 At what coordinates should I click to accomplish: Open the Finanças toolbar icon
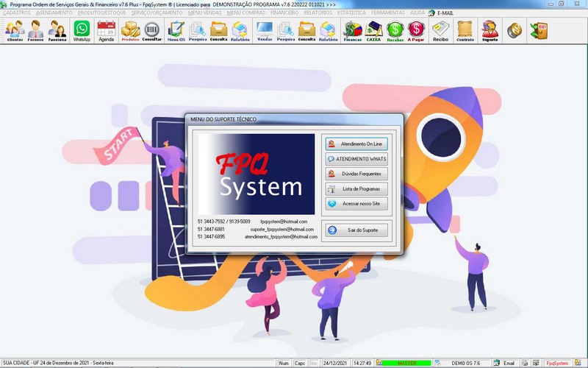pos(353,30)
